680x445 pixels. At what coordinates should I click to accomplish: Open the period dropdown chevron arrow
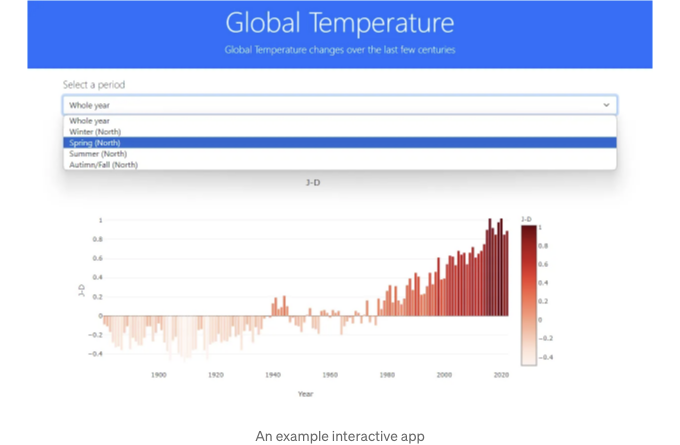coord(606,105)
